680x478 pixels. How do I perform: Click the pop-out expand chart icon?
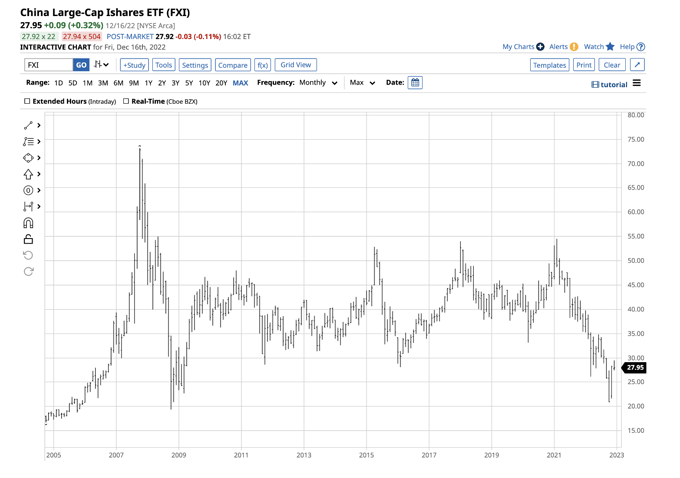(x=637, y=65)
